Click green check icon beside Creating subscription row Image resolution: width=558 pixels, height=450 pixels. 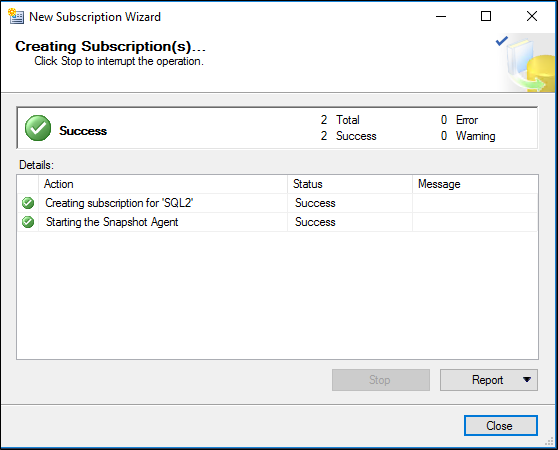pyautogui.click(x=28, y=203)
